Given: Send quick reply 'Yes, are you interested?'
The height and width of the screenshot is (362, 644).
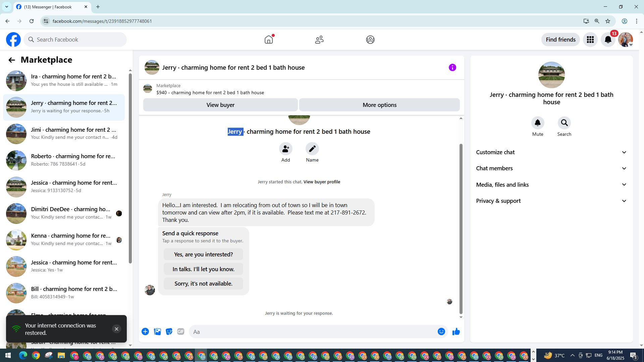Looking at the screenshot, I should 203,254.
